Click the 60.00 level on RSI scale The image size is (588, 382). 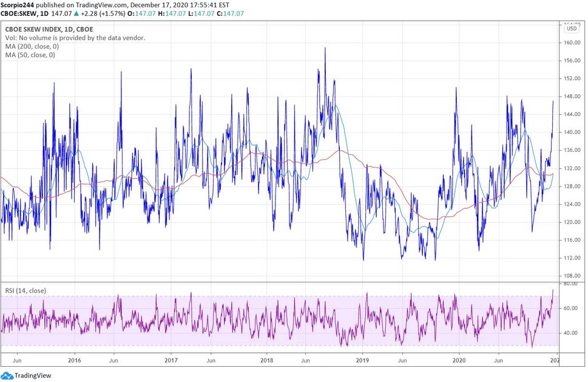571,308
